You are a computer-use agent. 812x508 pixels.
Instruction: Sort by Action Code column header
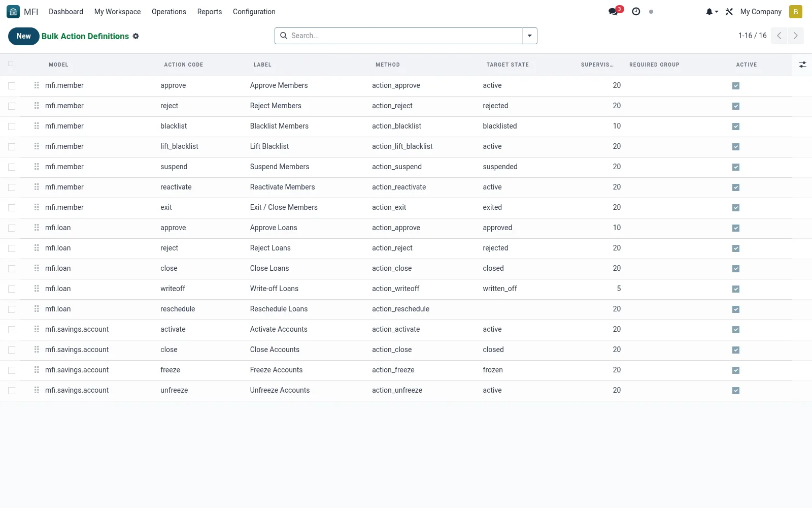pyautogui.click(x=183, y=65)
